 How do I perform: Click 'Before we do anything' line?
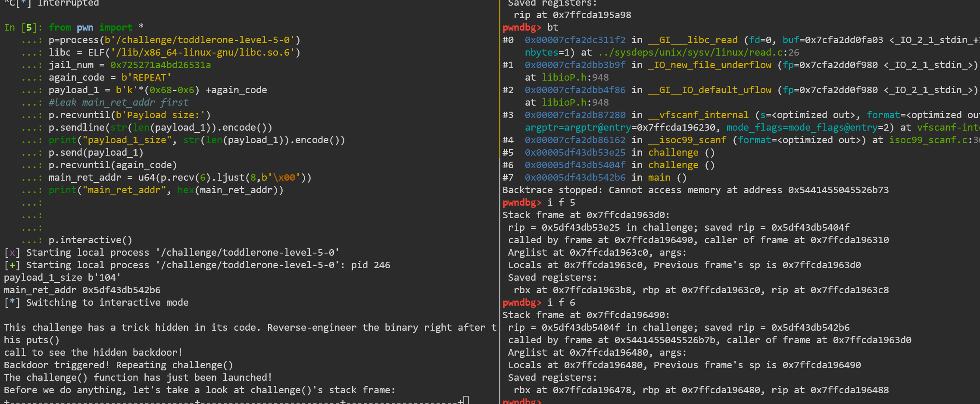click(200, 390)
